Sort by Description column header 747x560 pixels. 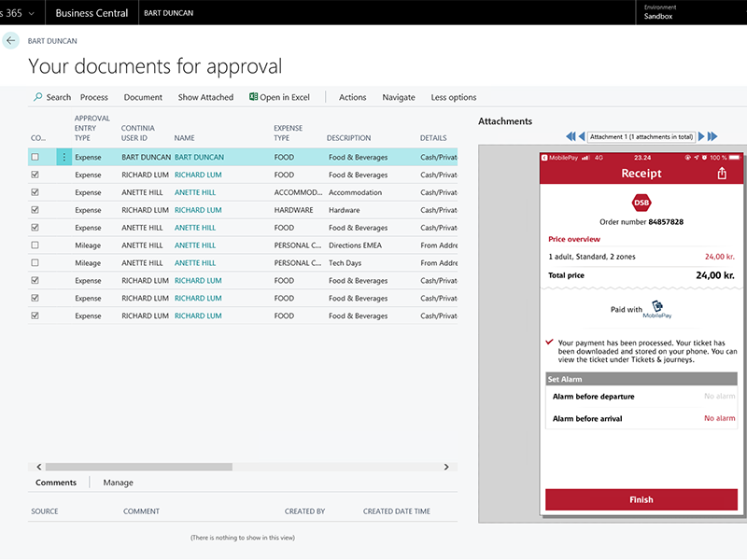coord(348,138)
